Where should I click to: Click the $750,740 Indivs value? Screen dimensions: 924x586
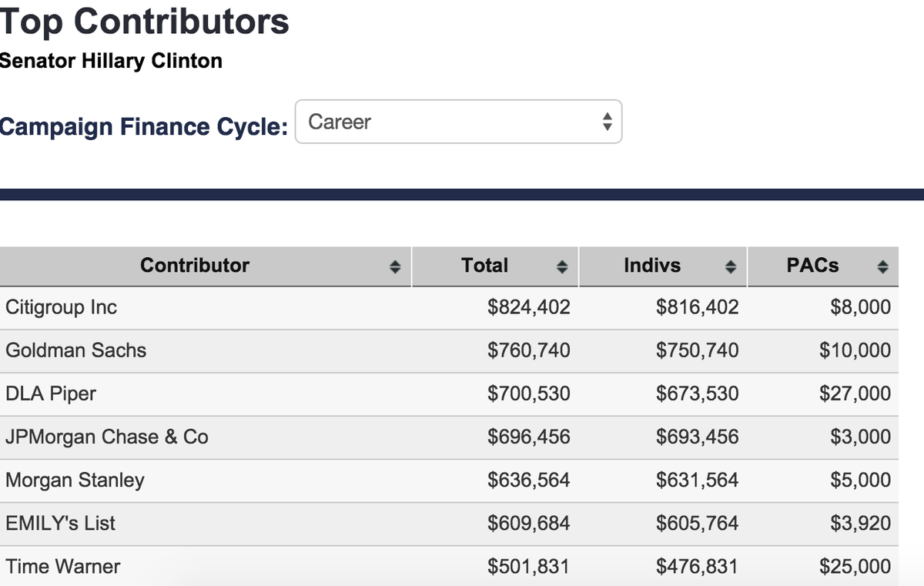point(697,350)
